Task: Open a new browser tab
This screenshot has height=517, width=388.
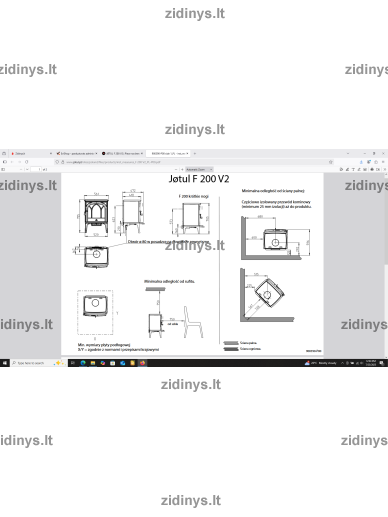Action: [x=195, y=153]
